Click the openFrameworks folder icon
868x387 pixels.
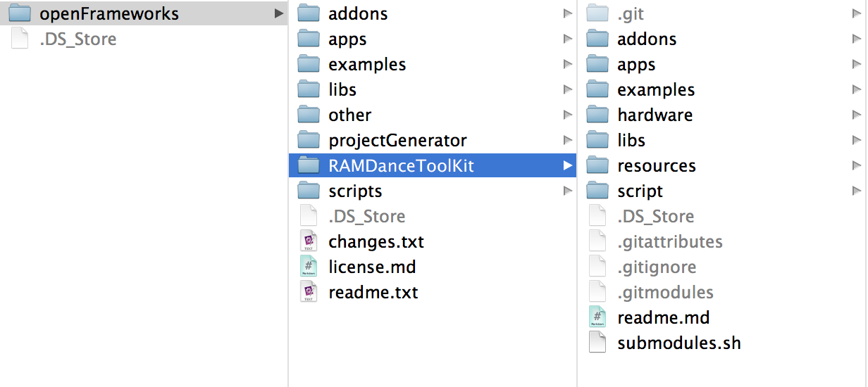pyautogui.click(x=20, y=13)
